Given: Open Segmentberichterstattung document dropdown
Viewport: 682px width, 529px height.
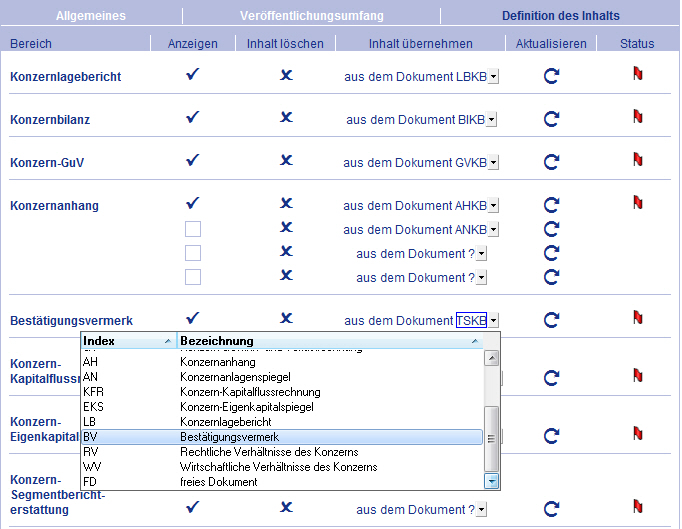Looking at the screenshot, I should pyautogui.click(x=481, y=509).
